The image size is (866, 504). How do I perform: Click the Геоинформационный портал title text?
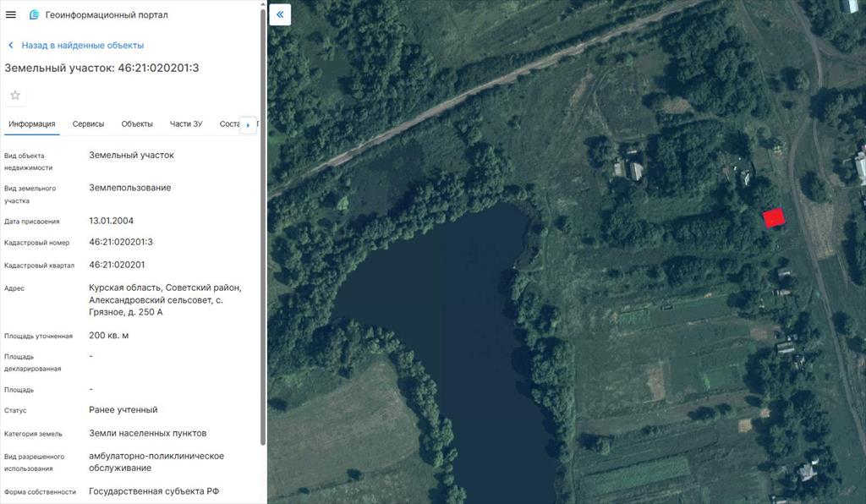107,14
